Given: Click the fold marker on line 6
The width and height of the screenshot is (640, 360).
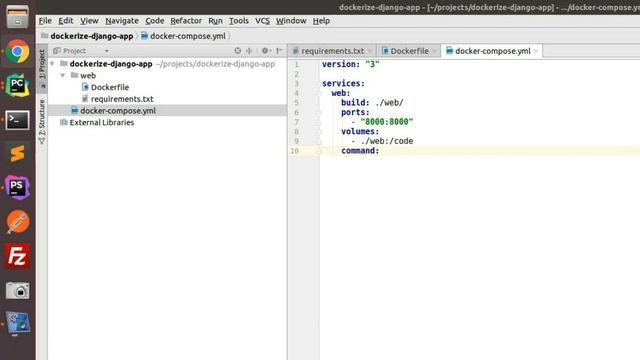Looking at the screenshot, I should [319, 113].
